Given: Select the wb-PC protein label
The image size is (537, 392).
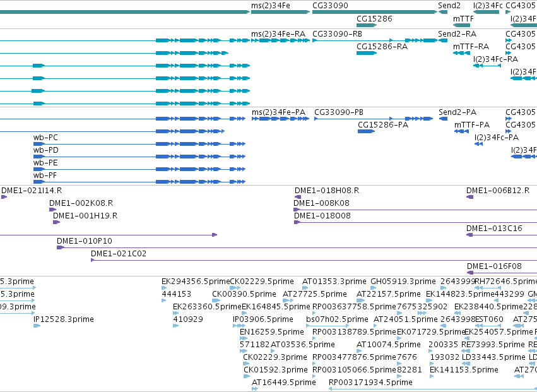Looking at the screenshot, I should 45,138.
